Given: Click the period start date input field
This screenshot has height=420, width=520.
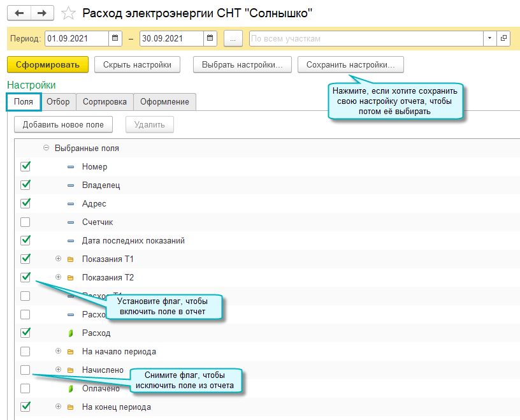Looking at the screenshot, I should 76,39.
